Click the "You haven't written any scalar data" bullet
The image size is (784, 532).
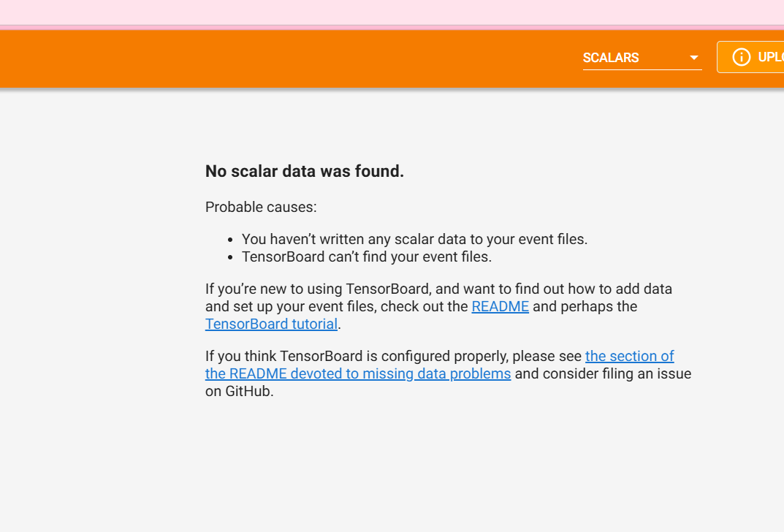[x=414, y=239]
